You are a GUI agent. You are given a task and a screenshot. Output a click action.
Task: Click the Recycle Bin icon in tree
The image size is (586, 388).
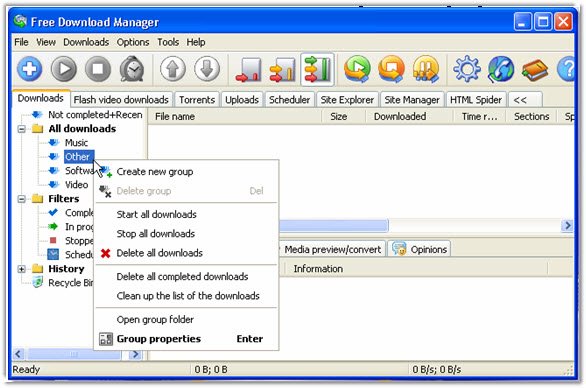pos(37,283)
